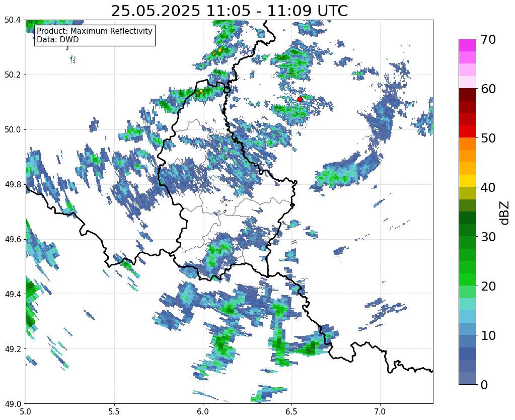
Task: Click the longitude axis label 7.0
Action: (380, 411)
